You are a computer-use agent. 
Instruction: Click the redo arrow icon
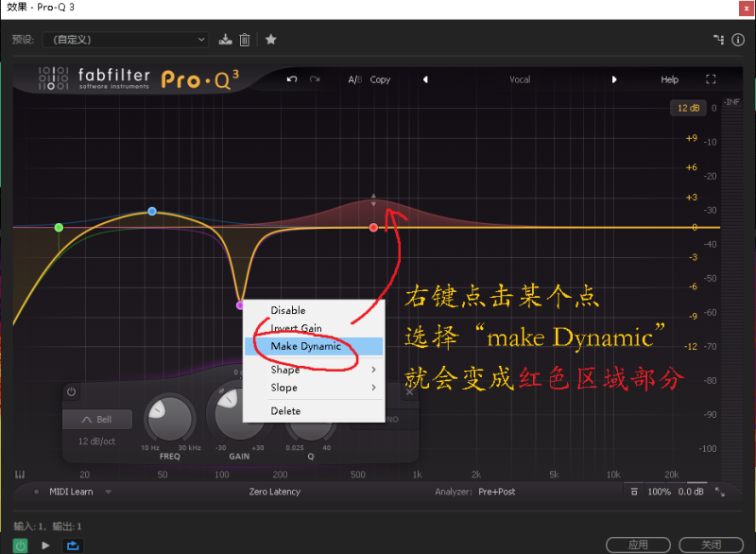pos(315,79)
